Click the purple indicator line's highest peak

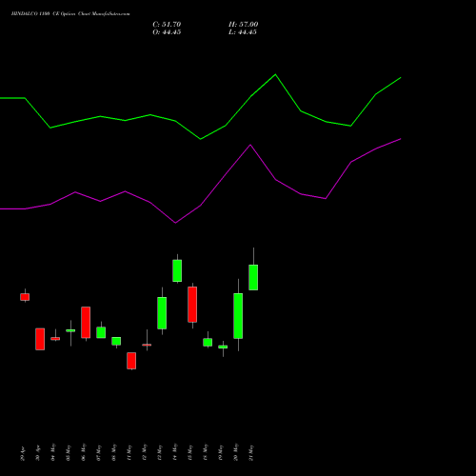(401, 139)
